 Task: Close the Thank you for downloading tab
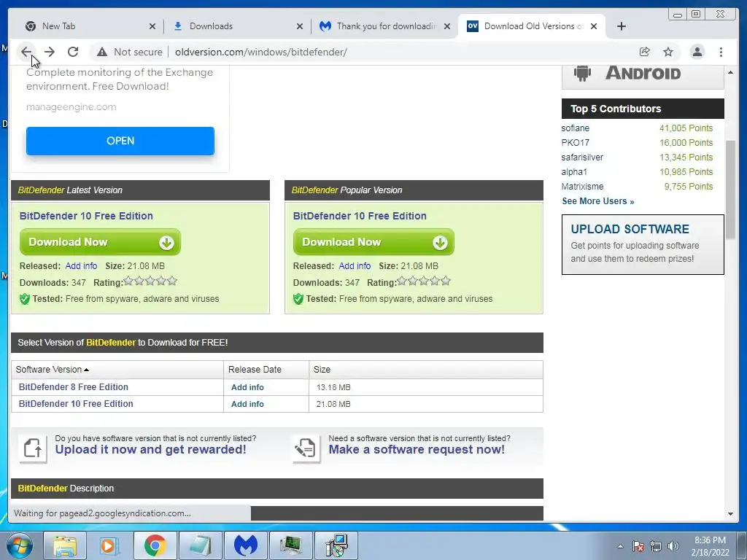tap(447, 26)
